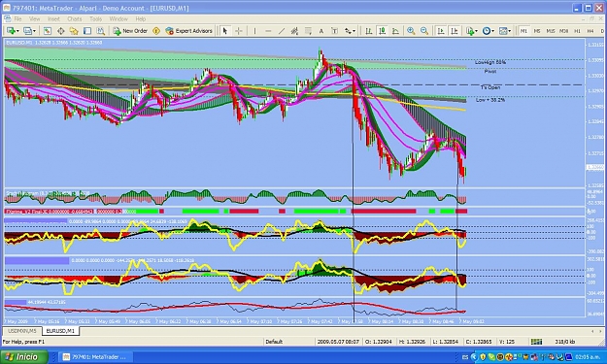Image resolution: width=607 pixels, height=364 pixels.
Task: Toggle Chart Shift button
Action: 455,31
